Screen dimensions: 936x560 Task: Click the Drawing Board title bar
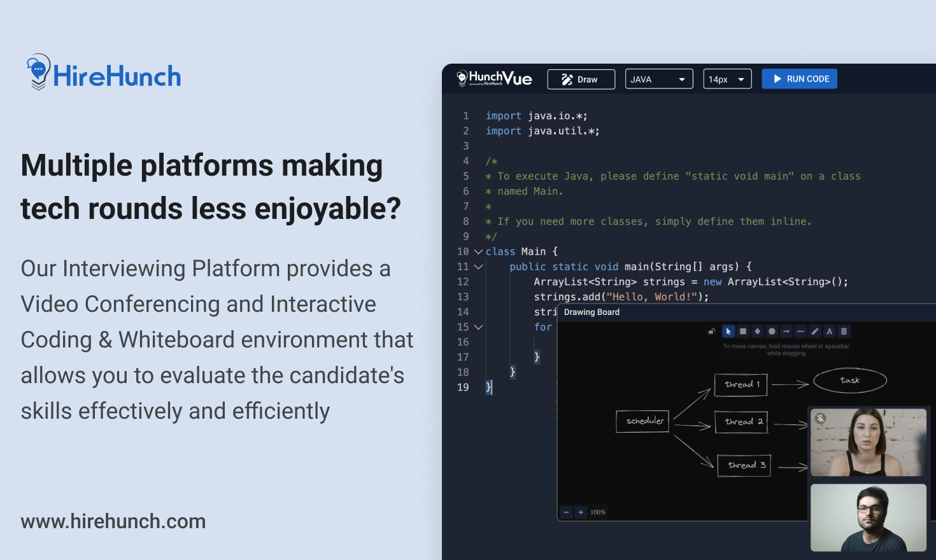[x=746, y=312]
